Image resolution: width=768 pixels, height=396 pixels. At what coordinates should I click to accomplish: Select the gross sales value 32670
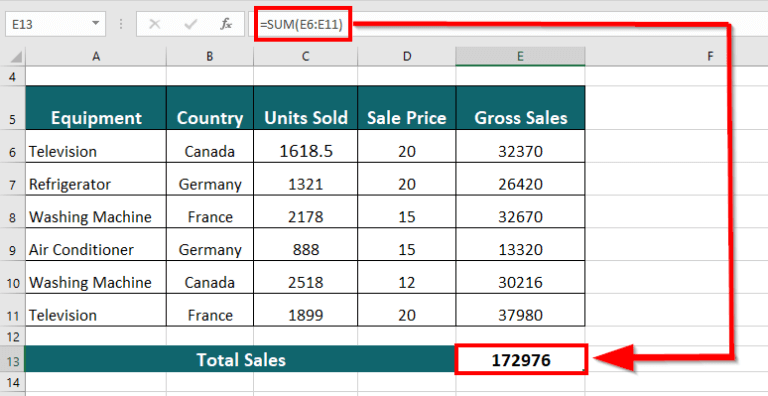[x=520, y=212]
